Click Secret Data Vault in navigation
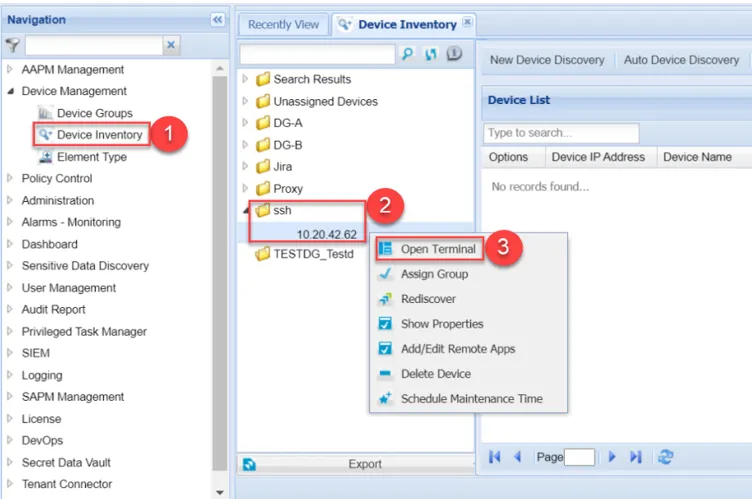The height and width of the screenshot is (499, 752). 66,463
